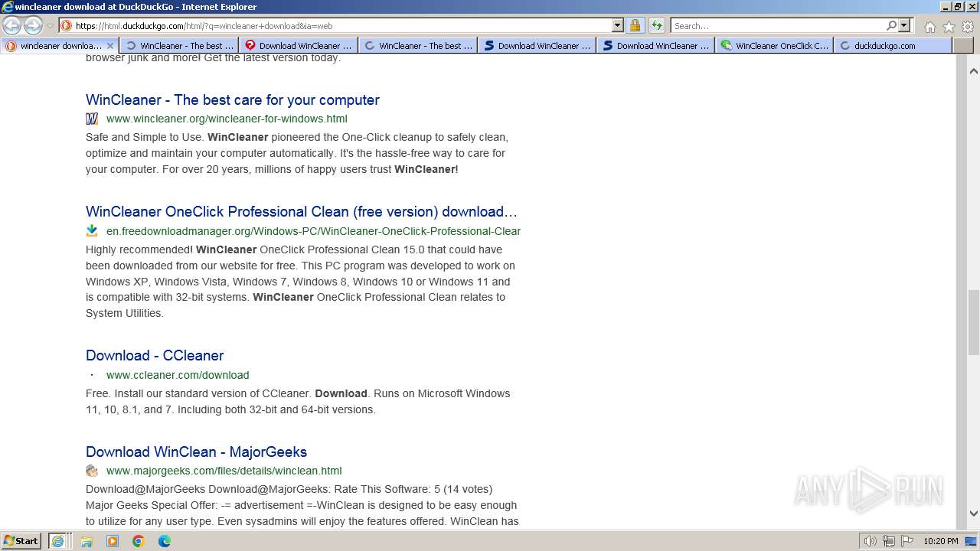The image size is (980, 551).
Task: Go to the Home page icon
Action: (x=929, y=27)
